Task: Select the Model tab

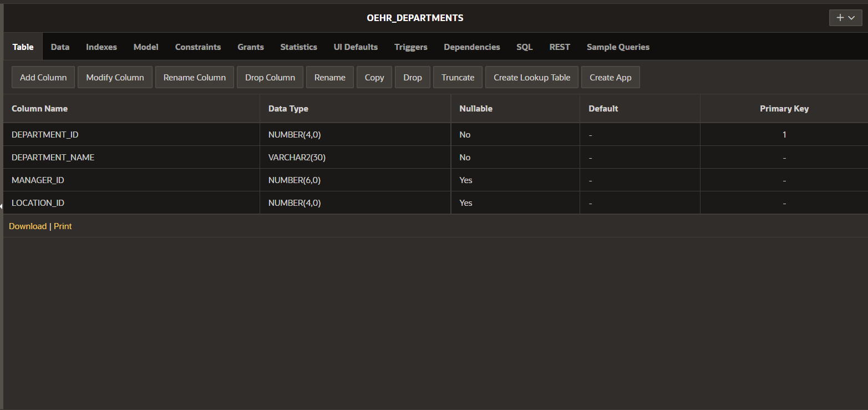Action: click(x=145, y=47)
